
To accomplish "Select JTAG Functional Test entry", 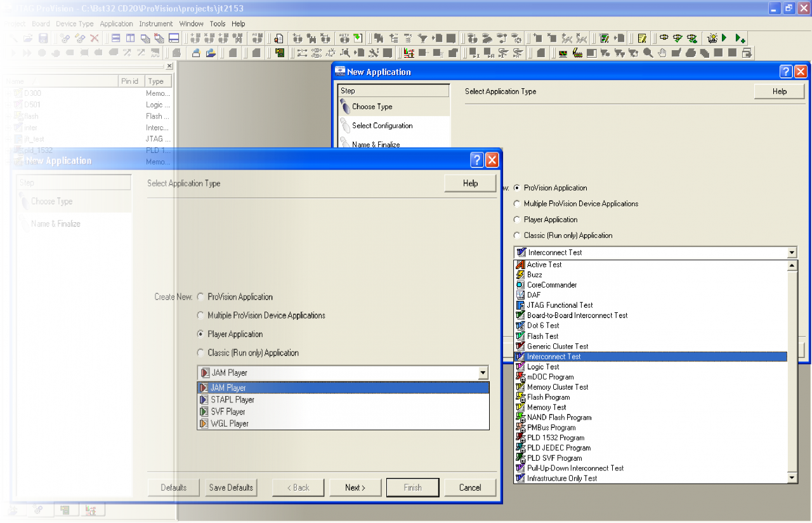I will [x=650, y=305].
